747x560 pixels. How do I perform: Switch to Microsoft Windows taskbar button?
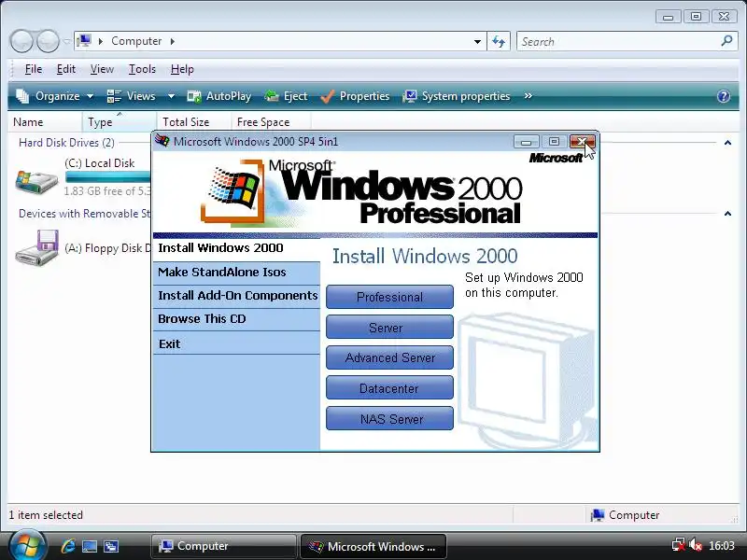tap(373, 546)
